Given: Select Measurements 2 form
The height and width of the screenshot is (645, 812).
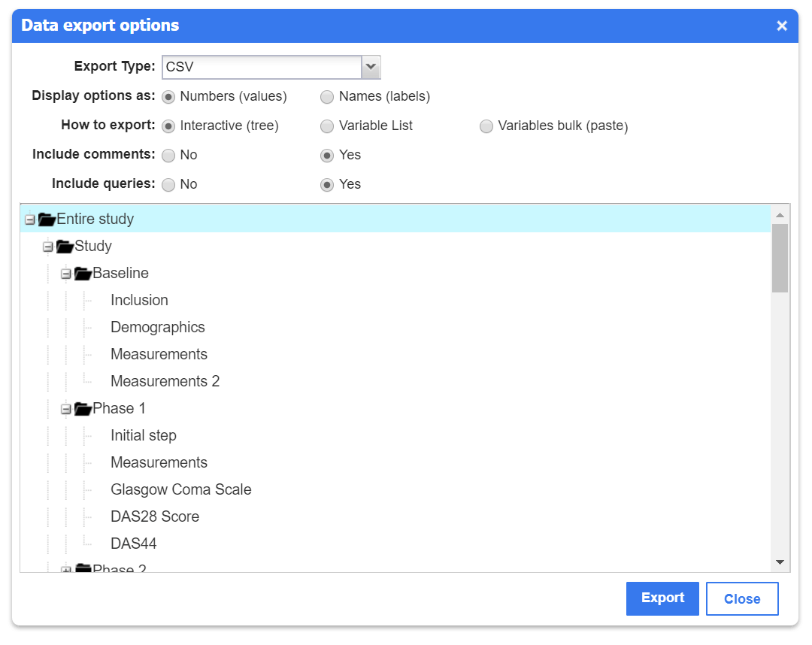Looking at the screenshot, I should click(x=165, y=382).
